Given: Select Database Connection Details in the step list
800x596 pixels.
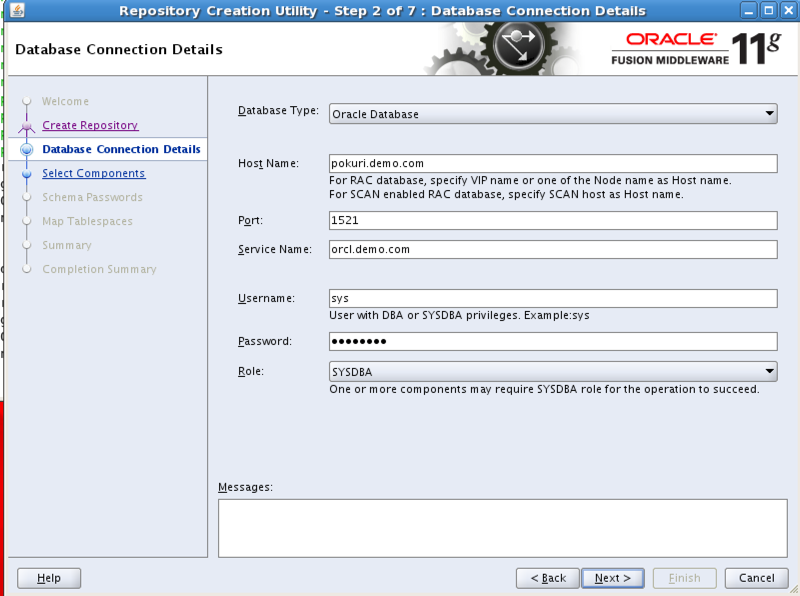Looking at the screenshot, I should point(121,149).
